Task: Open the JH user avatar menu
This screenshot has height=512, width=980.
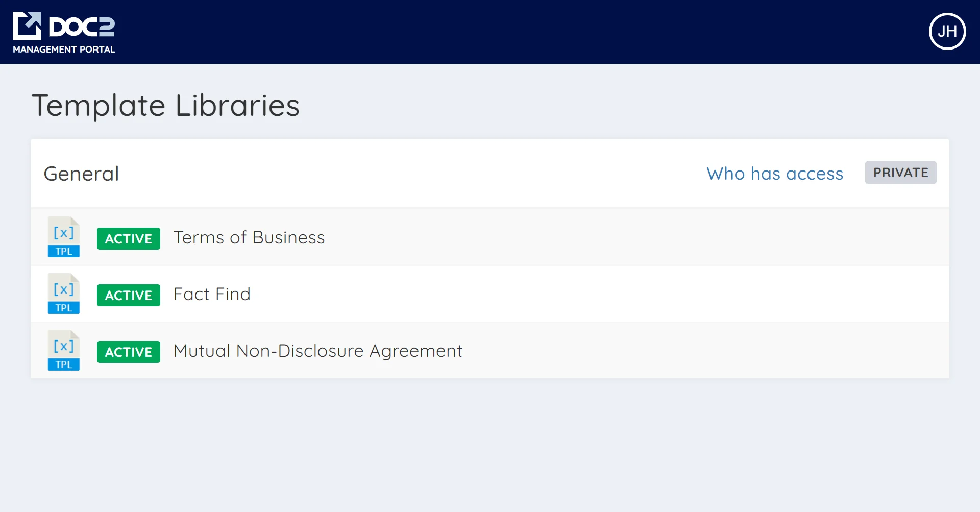Action: [947, 31]
